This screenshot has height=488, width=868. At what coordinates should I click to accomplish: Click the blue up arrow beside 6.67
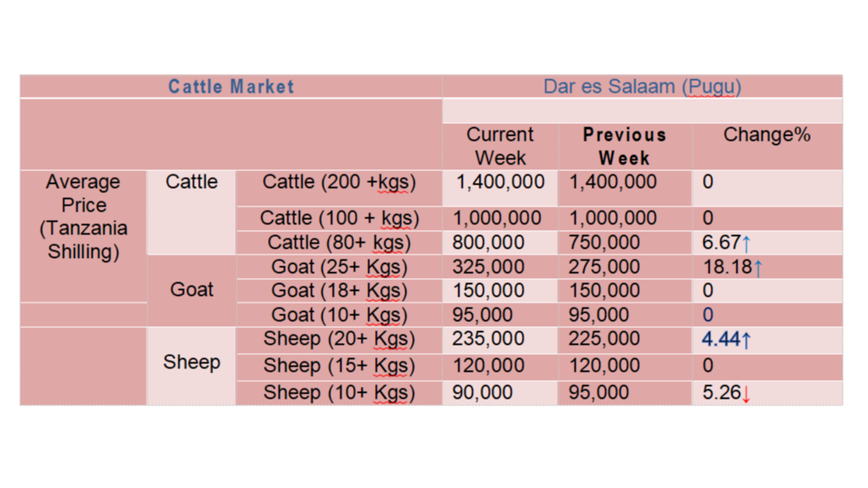[x=746, y=244]
